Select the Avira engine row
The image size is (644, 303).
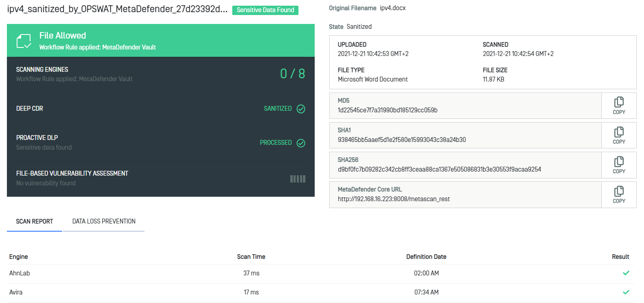320,292
